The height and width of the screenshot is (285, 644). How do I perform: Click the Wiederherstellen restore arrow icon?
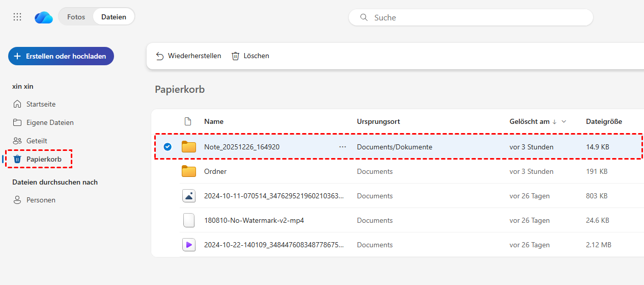coord(160,56)
